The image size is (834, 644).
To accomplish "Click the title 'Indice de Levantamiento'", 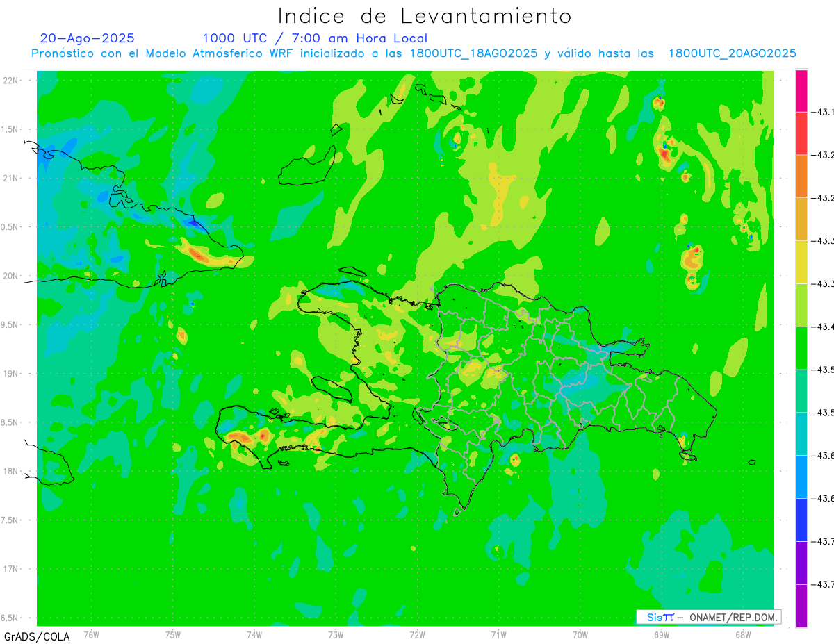I will point(424,15).
